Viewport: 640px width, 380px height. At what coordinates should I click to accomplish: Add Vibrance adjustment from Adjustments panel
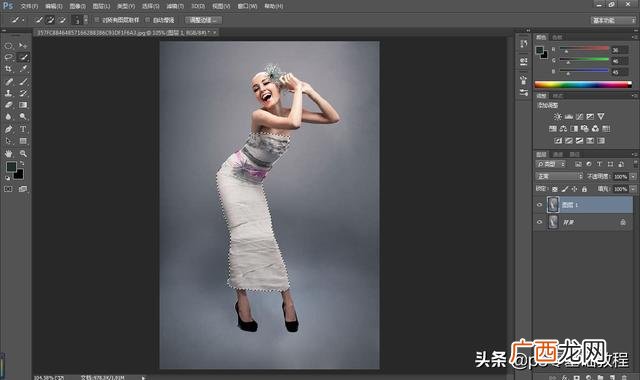click(x=601, y=117)
